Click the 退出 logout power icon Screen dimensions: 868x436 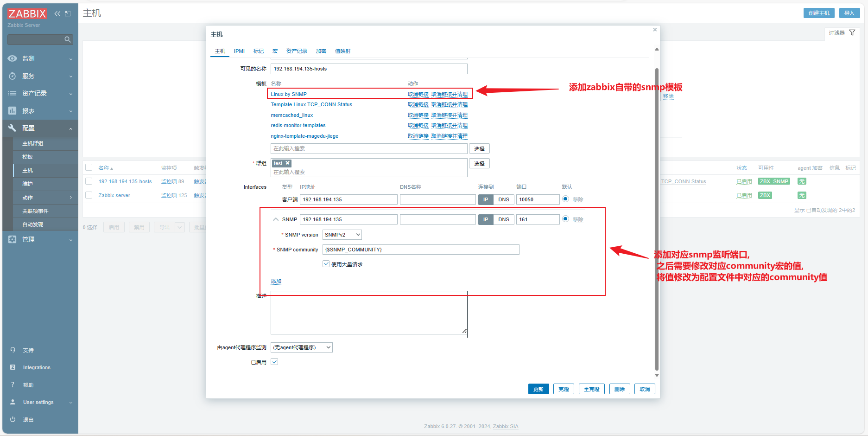click(x=13, y=419)
